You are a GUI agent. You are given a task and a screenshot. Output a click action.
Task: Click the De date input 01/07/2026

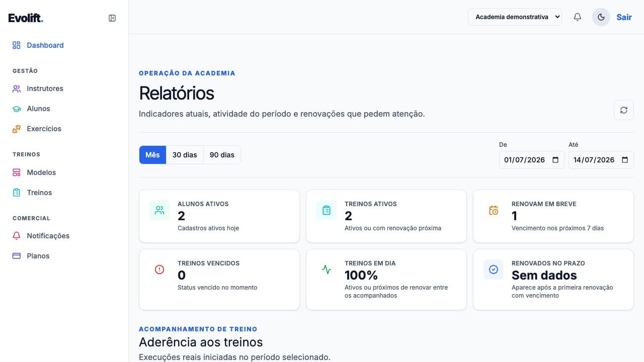coord(531,160)
